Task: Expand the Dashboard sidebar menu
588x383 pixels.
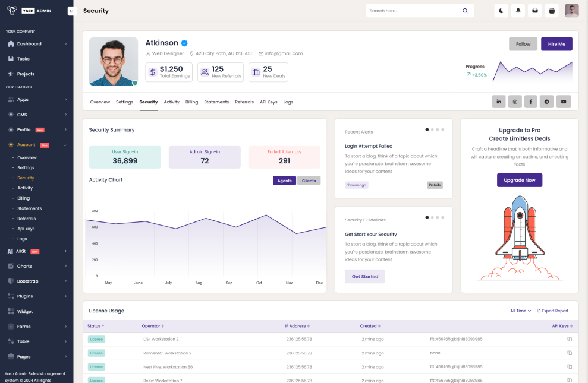Action: (x=37, y=44)
